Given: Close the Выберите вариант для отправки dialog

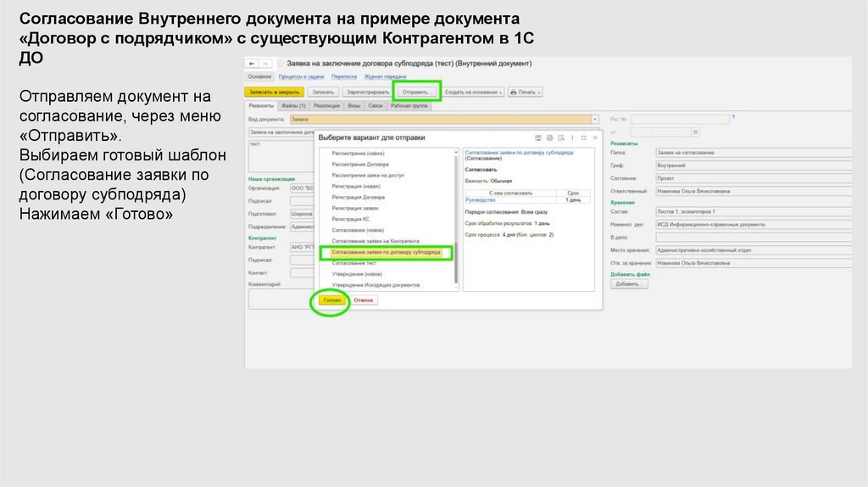Looking at the screenshot, I should tap(595, 138).
